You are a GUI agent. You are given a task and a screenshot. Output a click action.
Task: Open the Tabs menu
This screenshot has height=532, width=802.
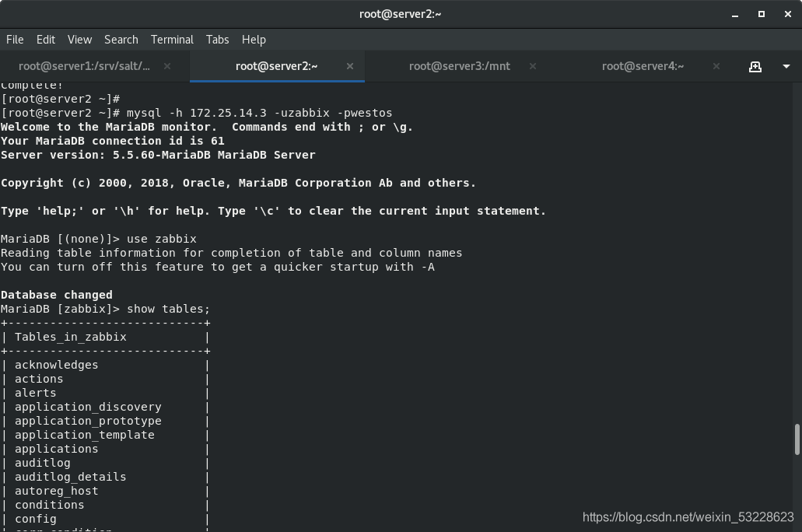(217, 40)
